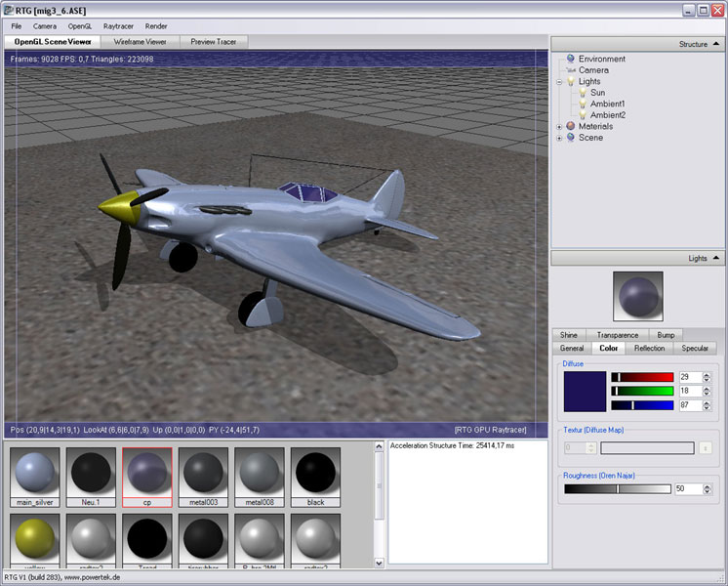Expand the Scene tree node
This screenshot has height=586, width=728.
[559, 138]
